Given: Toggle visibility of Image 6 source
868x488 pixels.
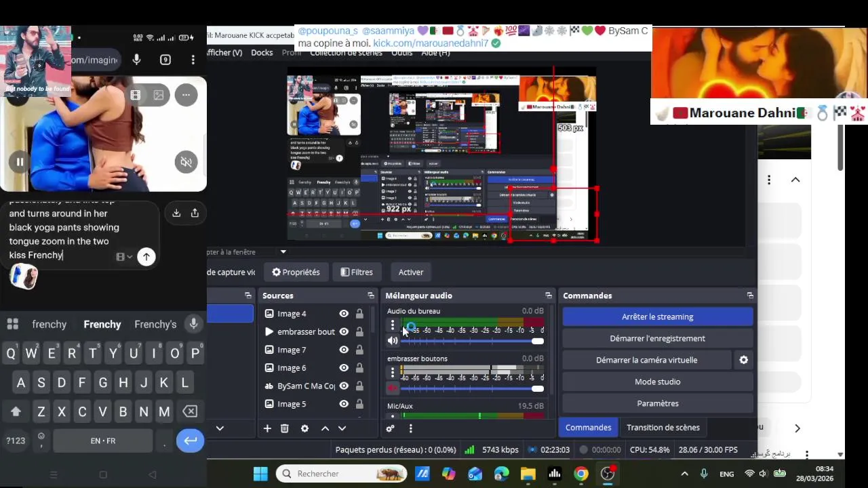Looking at the screenshot, I should 344,368.
